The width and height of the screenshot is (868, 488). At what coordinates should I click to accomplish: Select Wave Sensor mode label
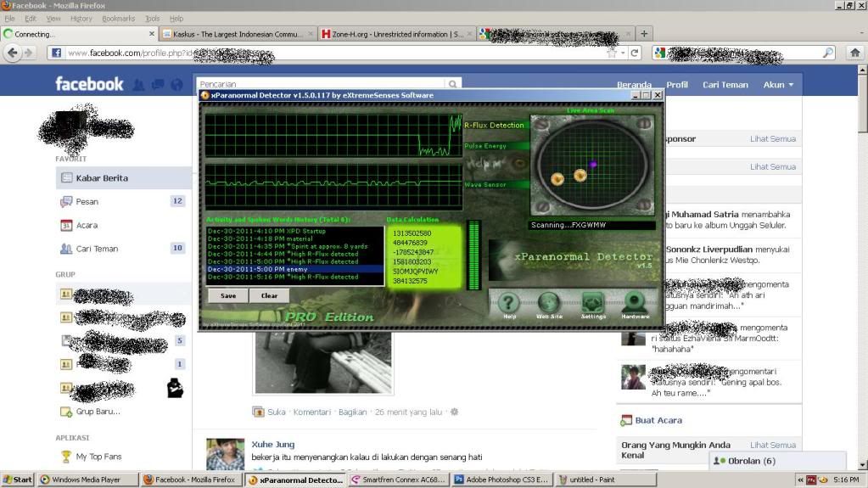tap(485, 184)
